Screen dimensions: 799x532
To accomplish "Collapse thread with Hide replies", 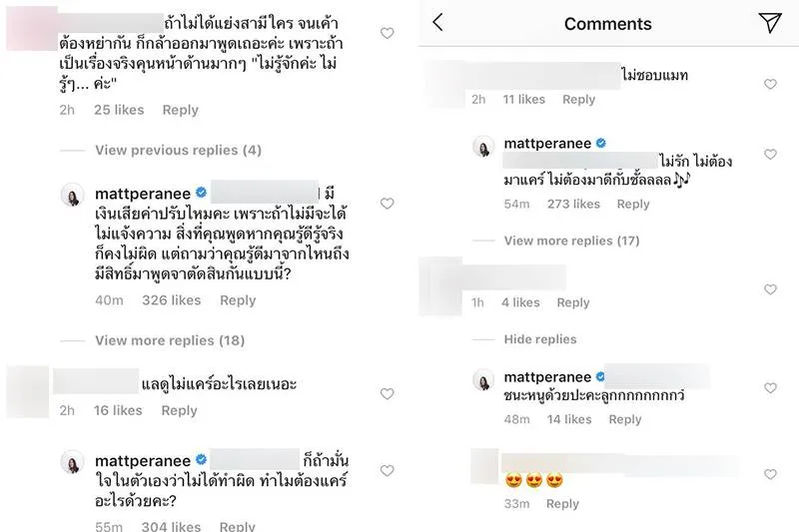I will pyautogui.click(x=540, y=339).
